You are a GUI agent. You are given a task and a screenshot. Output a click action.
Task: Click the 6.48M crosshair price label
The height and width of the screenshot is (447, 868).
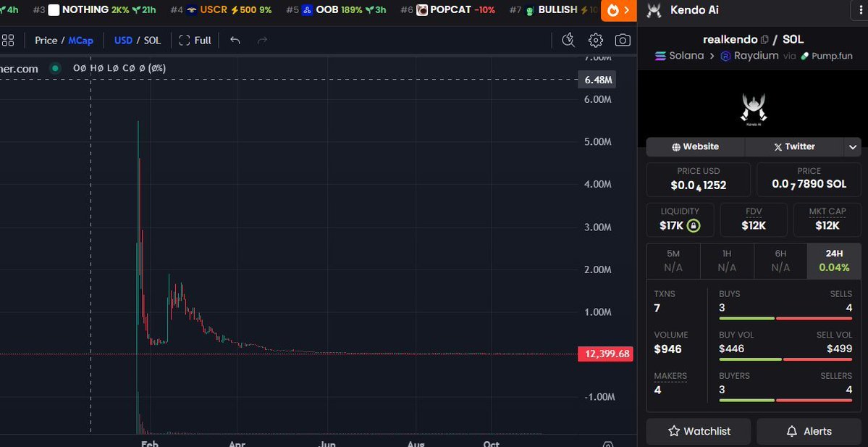click(597, 80)
